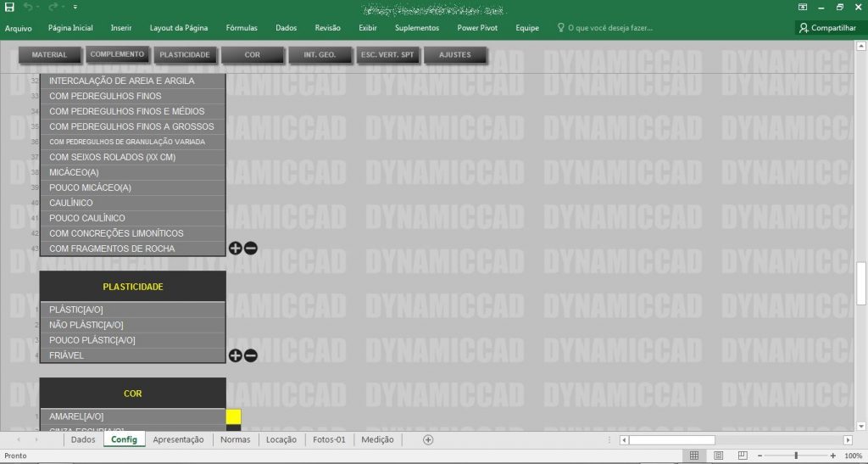Select 'COM PEDREGULHOS FINOS A GROSSOS' cell
Screen dimensions: 868x464
click(x=133, y=126)
